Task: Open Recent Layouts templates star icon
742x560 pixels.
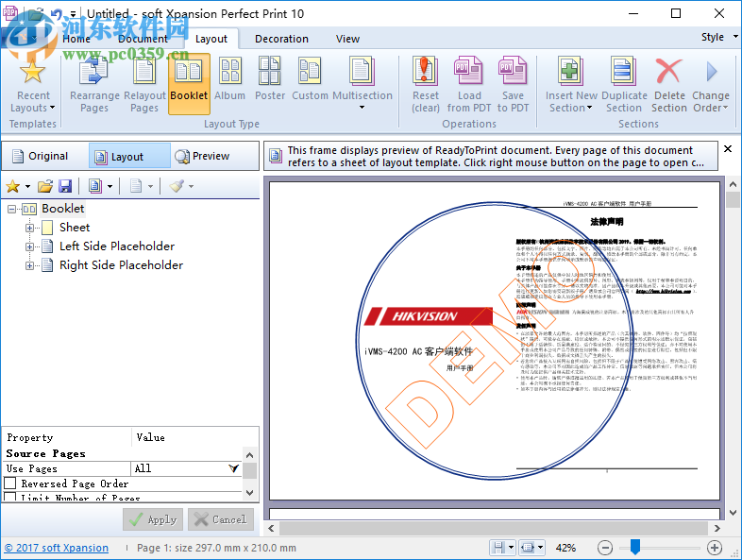Action: point(32,72)
